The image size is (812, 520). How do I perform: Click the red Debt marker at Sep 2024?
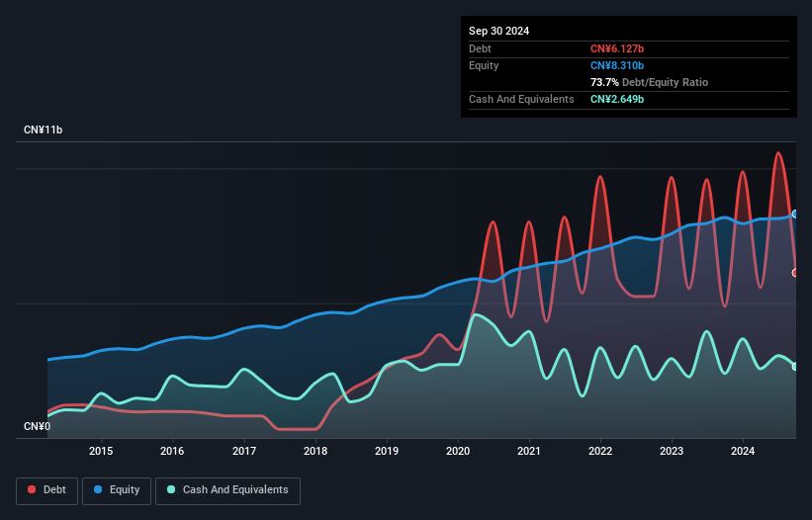[x=795, y=273]
